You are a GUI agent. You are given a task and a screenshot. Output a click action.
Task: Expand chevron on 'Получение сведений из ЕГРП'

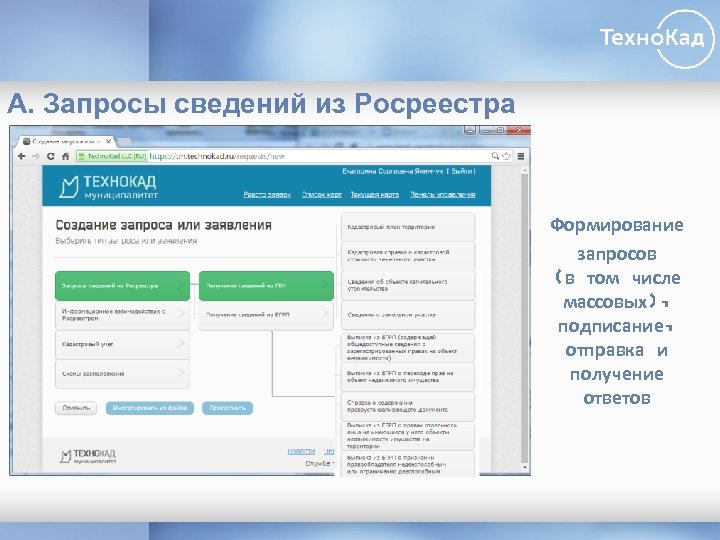tap(325, 314)
